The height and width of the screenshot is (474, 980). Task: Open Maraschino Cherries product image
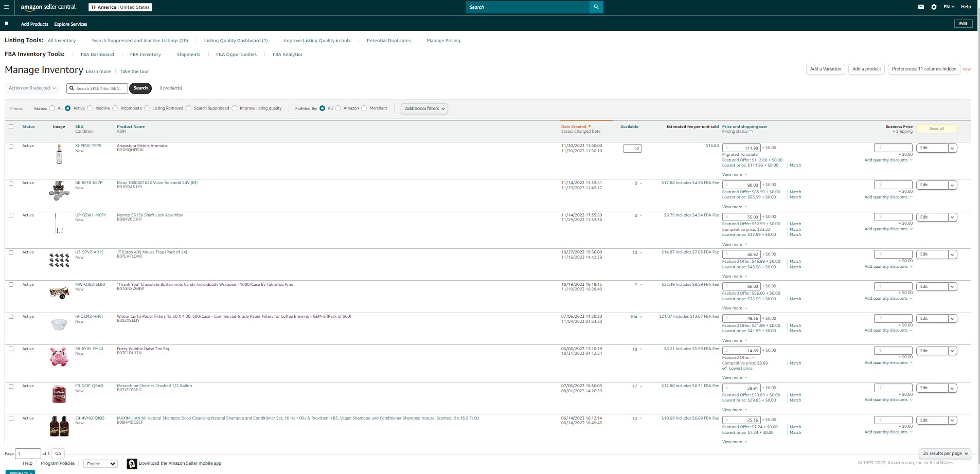pyautogui.click(x=59, y=394)
